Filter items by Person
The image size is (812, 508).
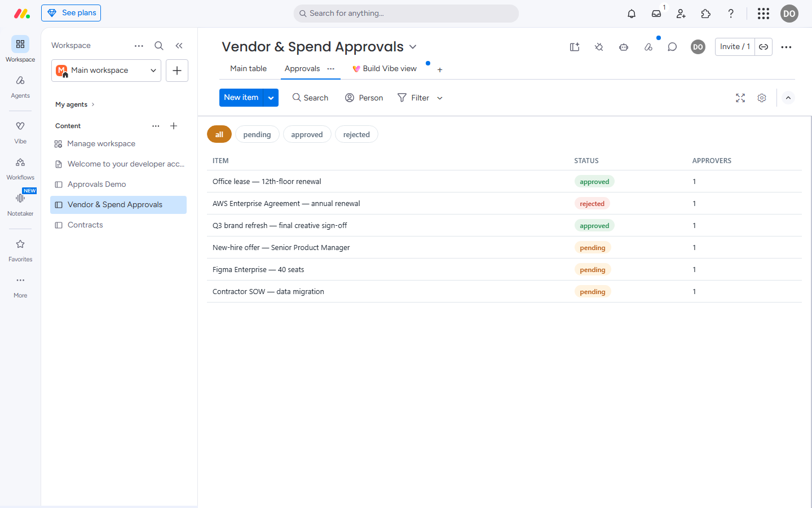pyautogui.click(x=364, y=98)
